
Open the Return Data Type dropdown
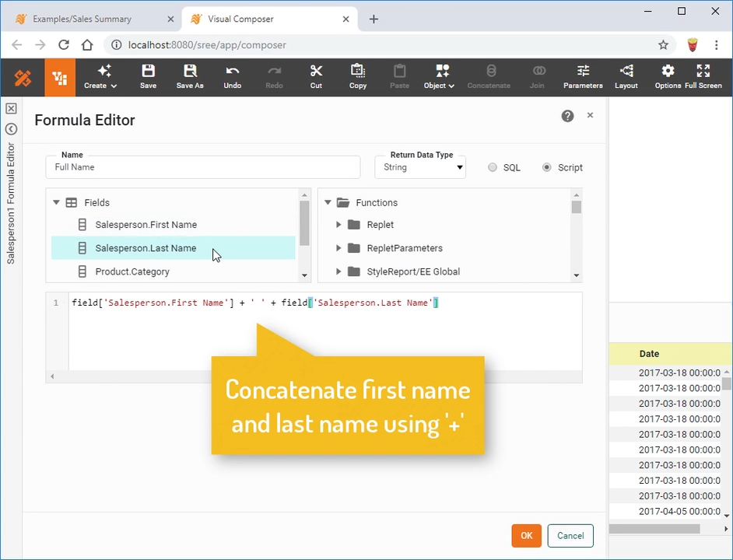[x=420, y=167]
